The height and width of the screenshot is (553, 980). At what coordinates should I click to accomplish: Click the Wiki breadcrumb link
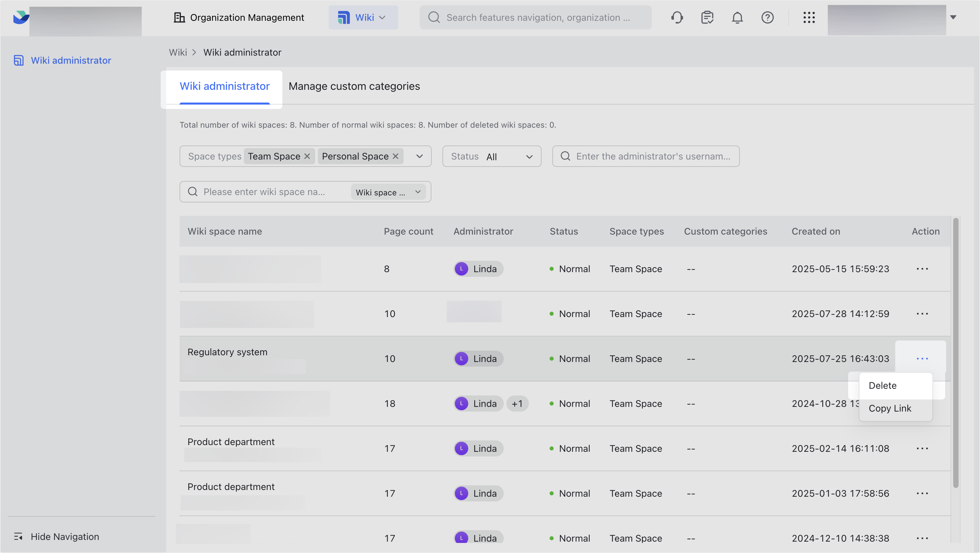click(x=178, y=53)
